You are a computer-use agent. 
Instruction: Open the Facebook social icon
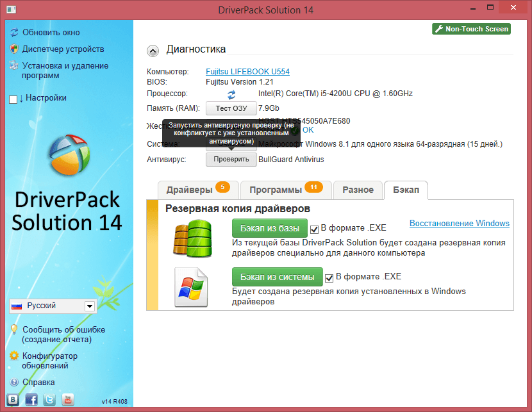[31, 399]
